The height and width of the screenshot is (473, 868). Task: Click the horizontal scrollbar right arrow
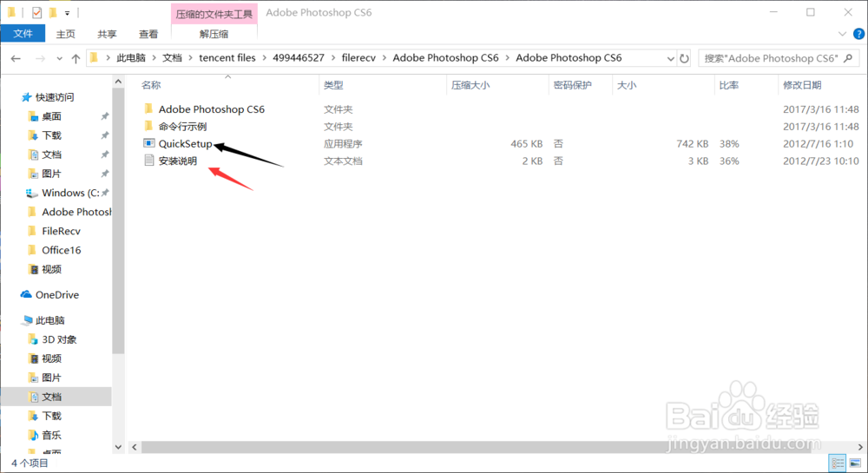pyautogui.click(x=860, y=447)
